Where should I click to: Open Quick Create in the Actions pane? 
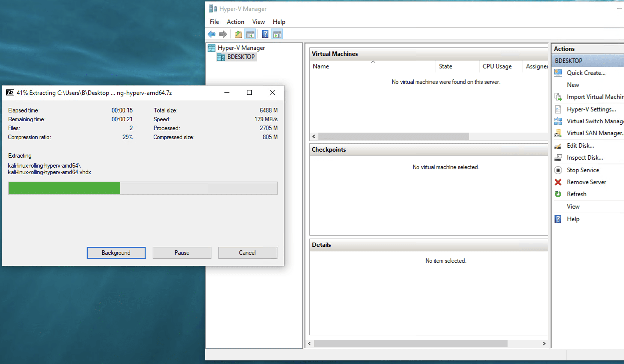(586, 73)
